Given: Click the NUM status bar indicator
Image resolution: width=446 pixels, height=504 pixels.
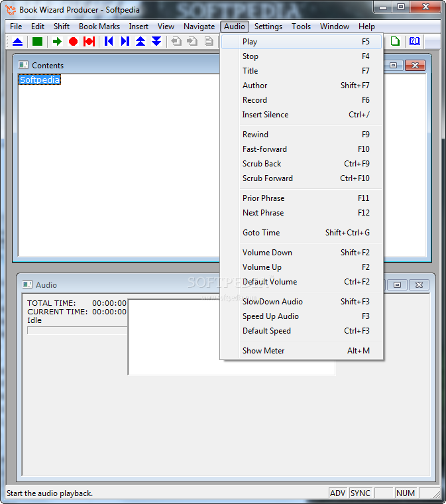Looking at the screenshot, I should point(405,493).
